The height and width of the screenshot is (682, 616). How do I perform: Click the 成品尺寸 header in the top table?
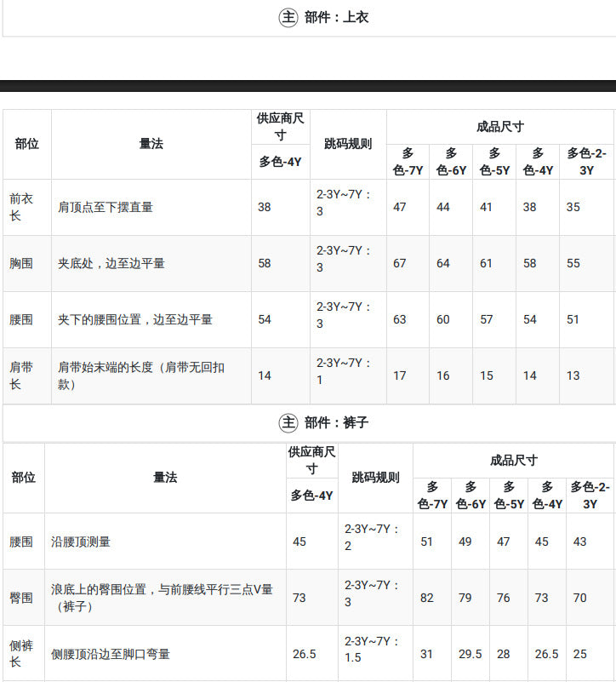click(x=500, y=127)
